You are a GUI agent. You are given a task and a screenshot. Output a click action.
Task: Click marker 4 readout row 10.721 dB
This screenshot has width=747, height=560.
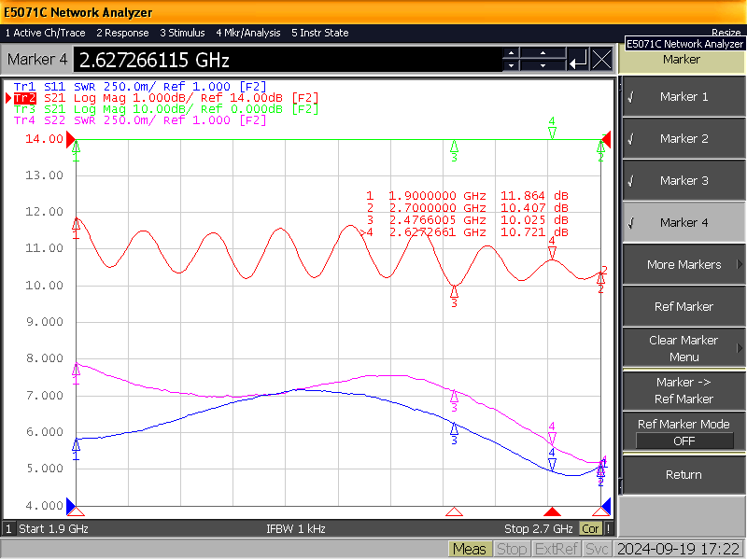tap(464, 232)
